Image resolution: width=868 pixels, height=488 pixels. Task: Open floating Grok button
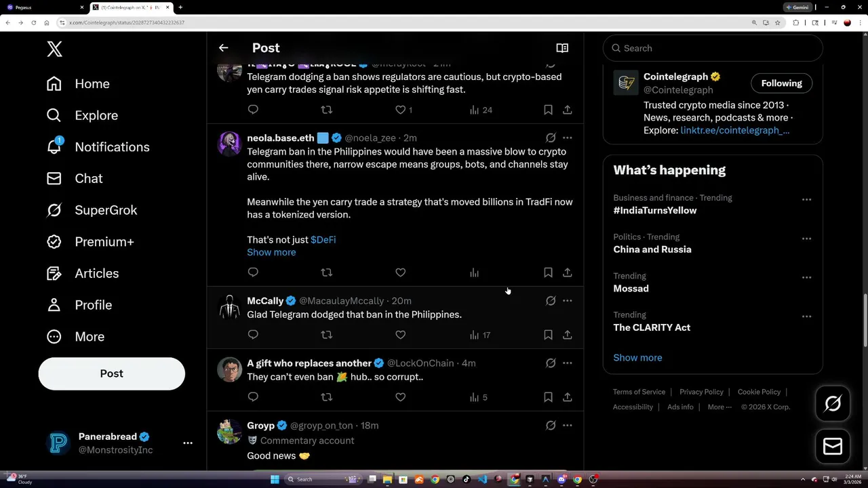coord(833,403)
